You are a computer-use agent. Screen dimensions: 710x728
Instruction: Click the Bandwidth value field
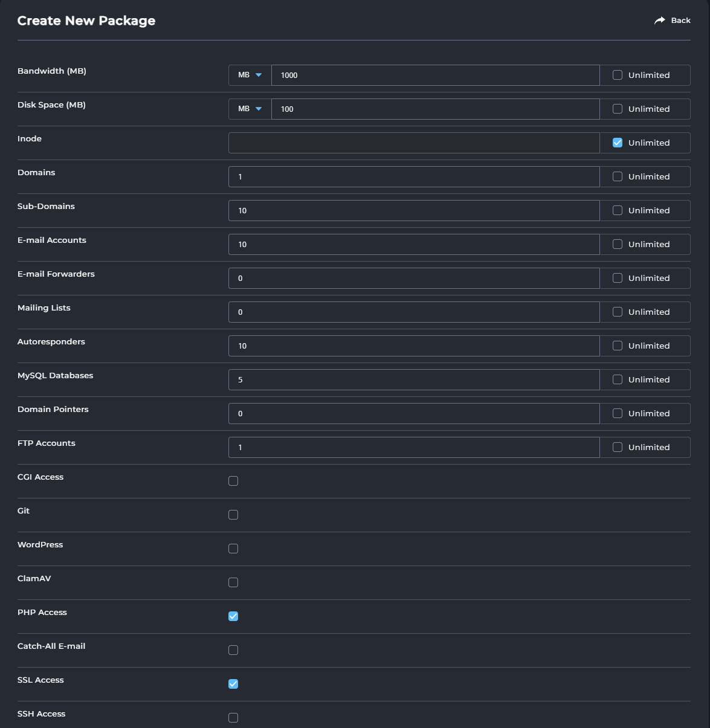click(436, 75)
